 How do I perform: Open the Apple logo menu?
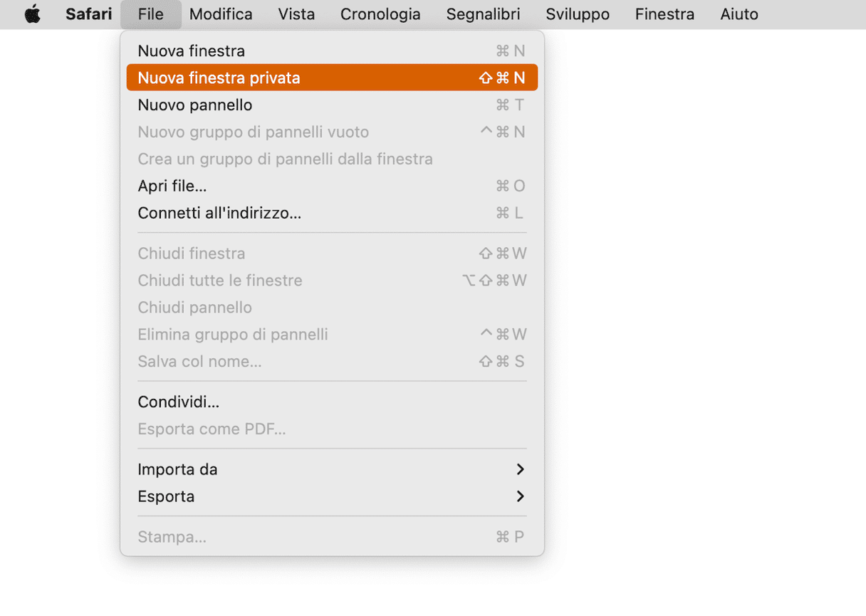click(x=32, y=14)
